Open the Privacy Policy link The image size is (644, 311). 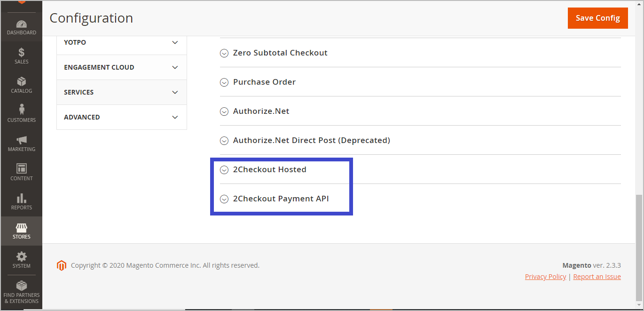tap(545, 277)
